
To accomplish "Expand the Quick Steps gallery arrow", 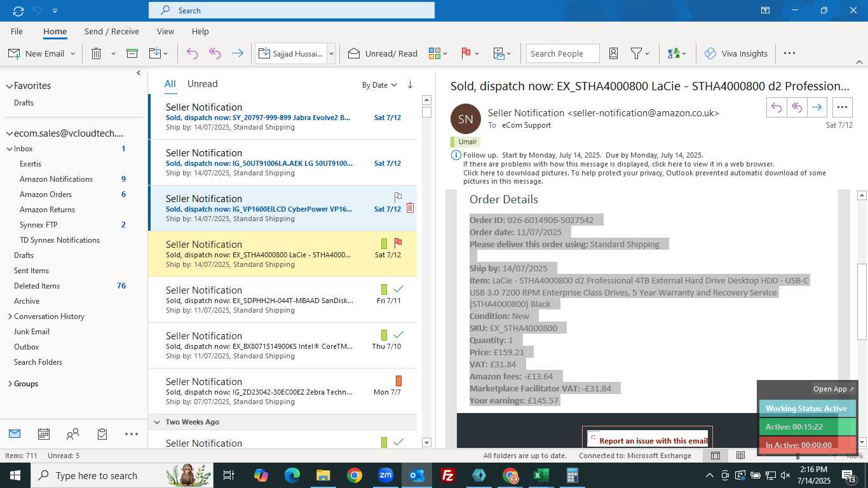I will [331, 53].
